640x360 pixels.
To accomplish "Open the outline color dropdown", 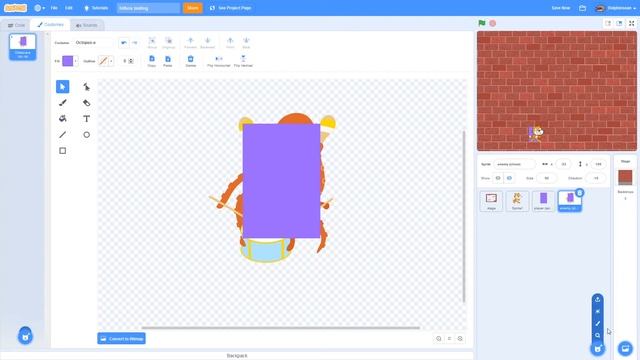I will (111, 61).
